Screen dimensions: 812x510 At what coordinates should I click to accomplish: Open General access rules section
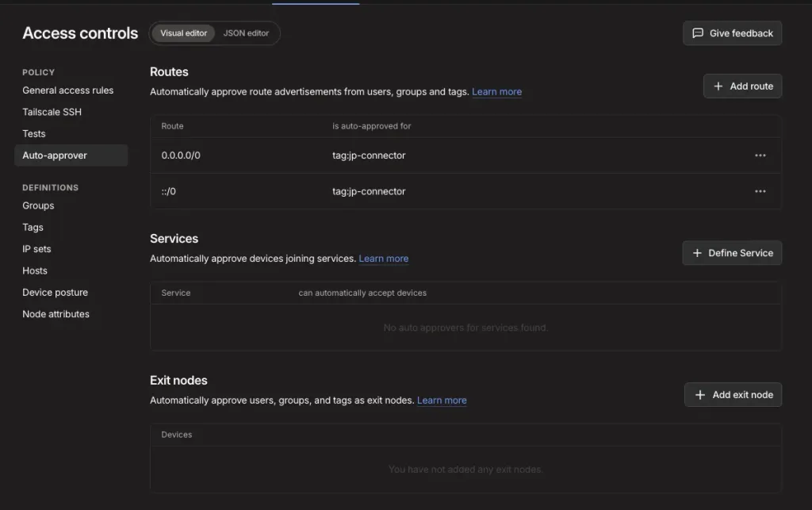pos(68,90)
